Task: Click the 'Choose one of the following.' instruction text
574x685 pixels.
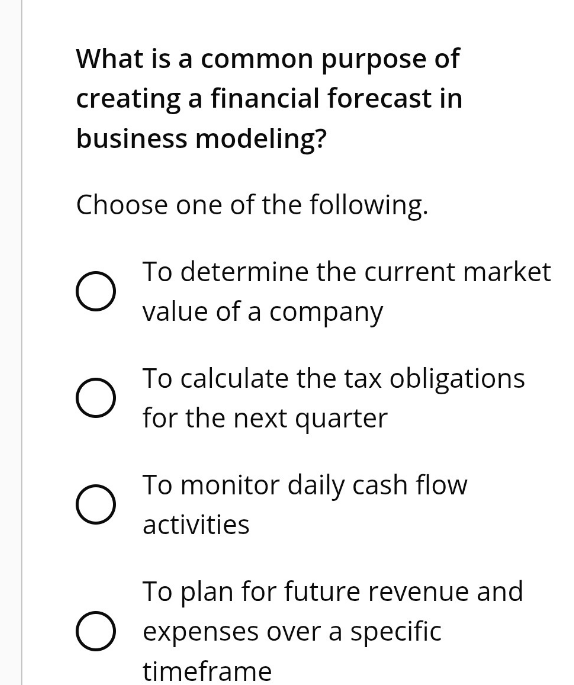Action: point(252,205)
